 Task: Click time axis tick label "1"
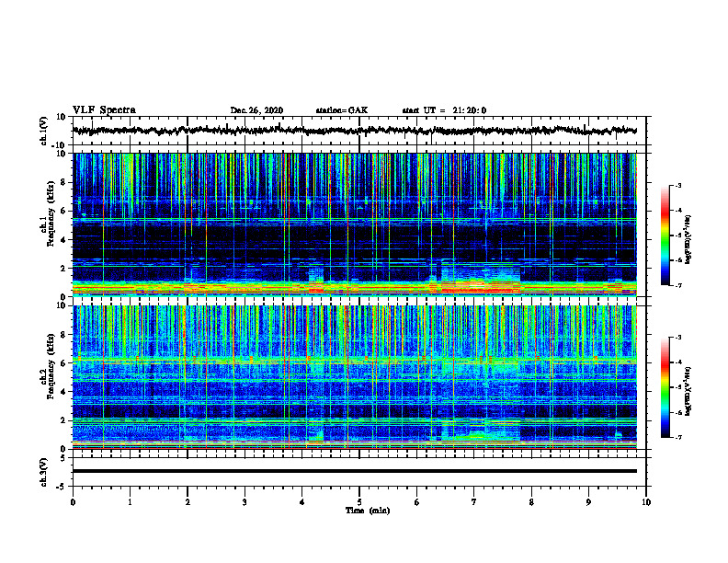pos(130,502)
